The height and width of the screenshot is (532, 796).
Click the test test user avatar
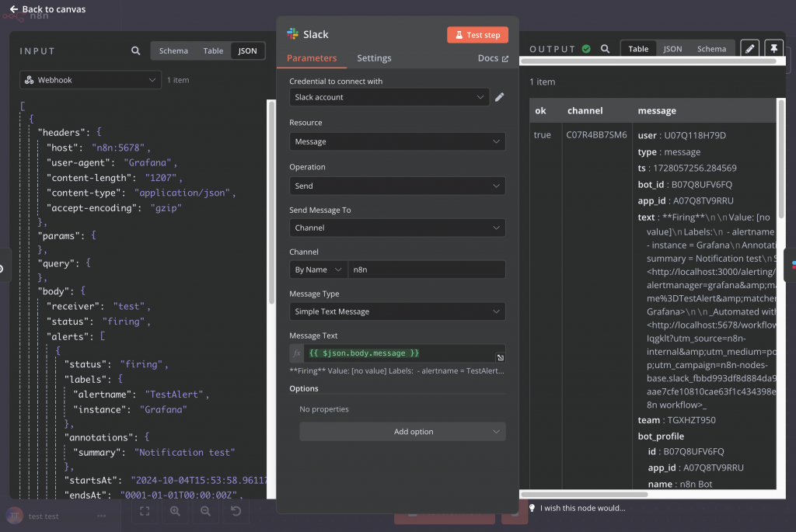pyautogui.click(x=15, y=516)
